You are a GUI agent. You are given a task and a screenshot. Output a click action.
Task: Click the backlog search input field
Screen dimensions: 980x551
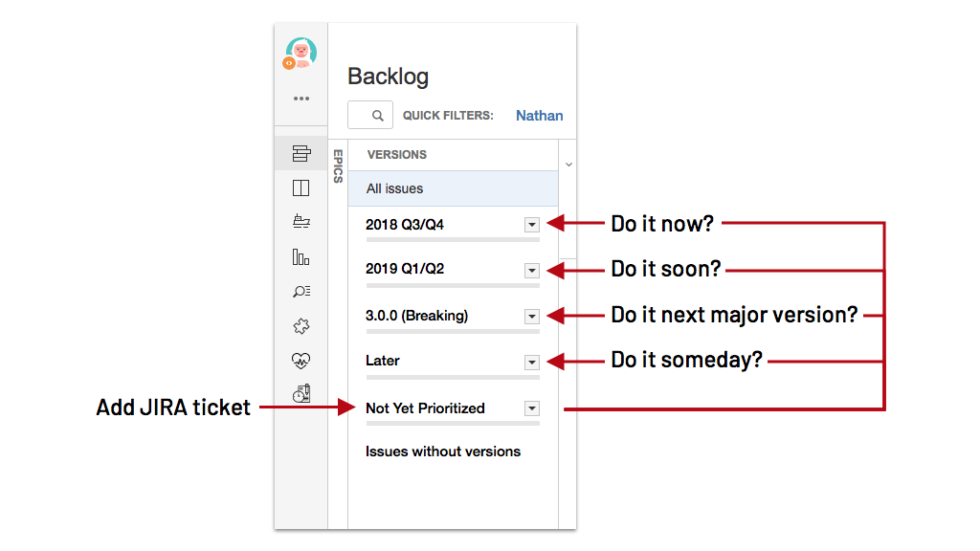pos(370,115)
